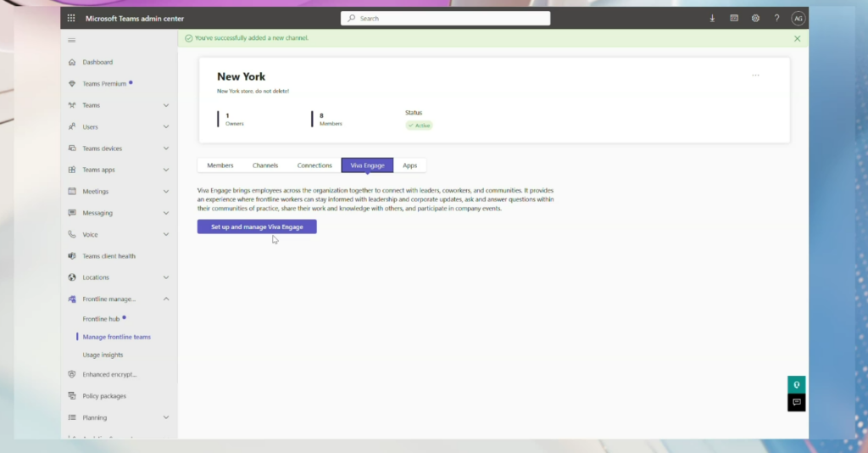Click 'New York store, do not delete!' description
Screen dimensions: 868x453
coord(253,91)
